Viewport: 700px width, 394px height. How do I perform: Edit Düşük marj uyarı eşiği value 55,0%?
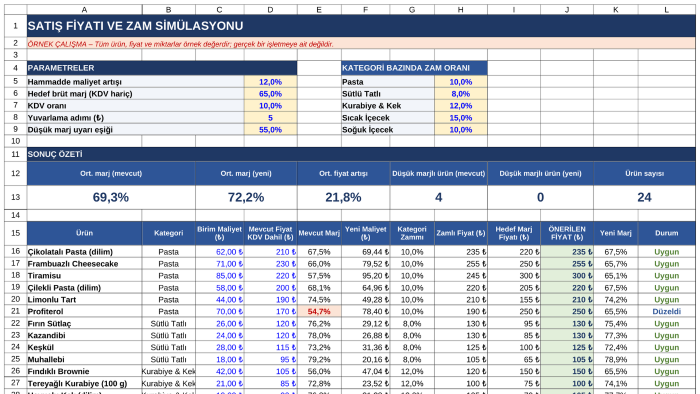271,130
